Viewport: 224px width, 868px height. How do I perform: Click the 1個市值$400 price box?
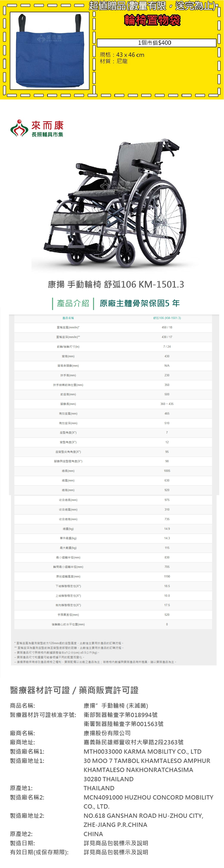pos(156,43)
